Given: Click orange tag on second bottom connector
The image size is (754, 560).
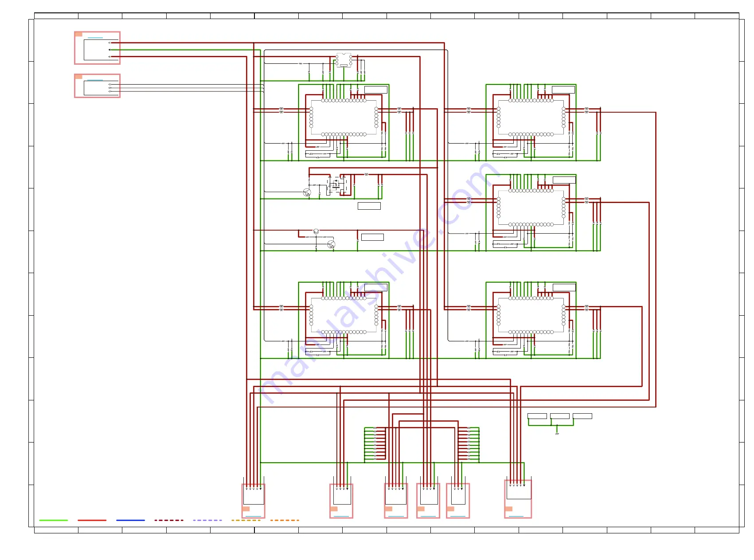Looking at the screenshot, I should pyautogui.click(x=334, y=509).
